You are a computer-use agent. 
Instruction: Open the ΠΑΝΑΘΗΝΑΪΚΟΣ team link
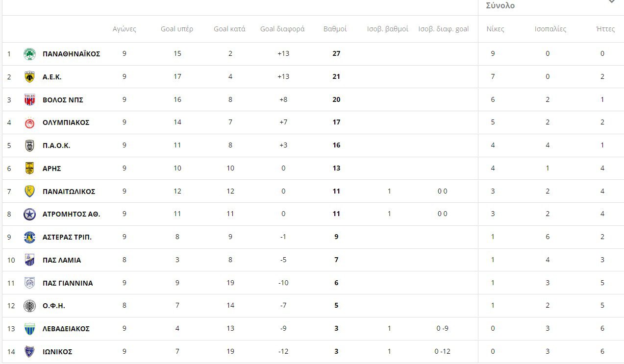[x=71, y=54]
